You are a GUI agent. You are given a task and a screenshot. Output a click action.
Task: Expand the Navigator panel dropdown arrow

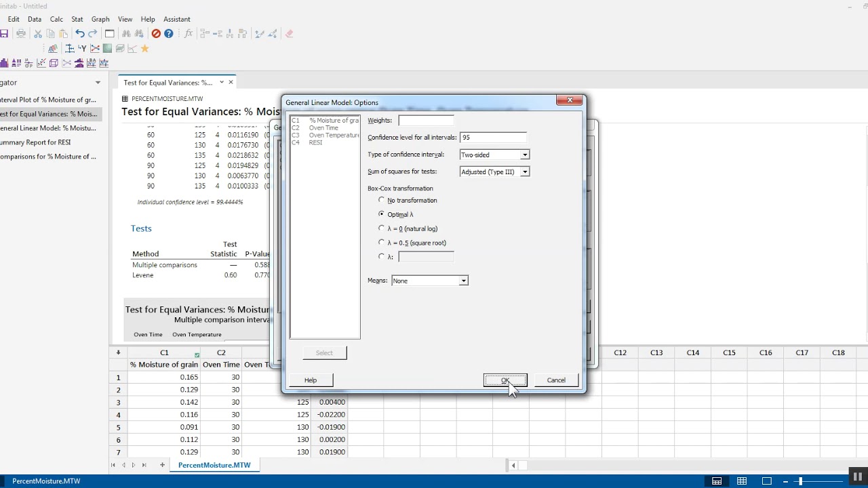click(x=98, y=83)
